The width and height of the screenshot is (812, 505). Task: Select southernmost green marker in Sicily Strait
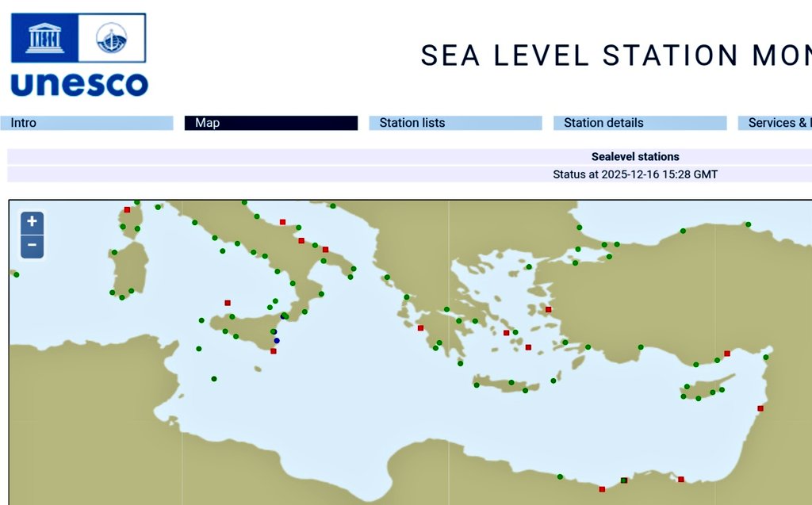214,379
